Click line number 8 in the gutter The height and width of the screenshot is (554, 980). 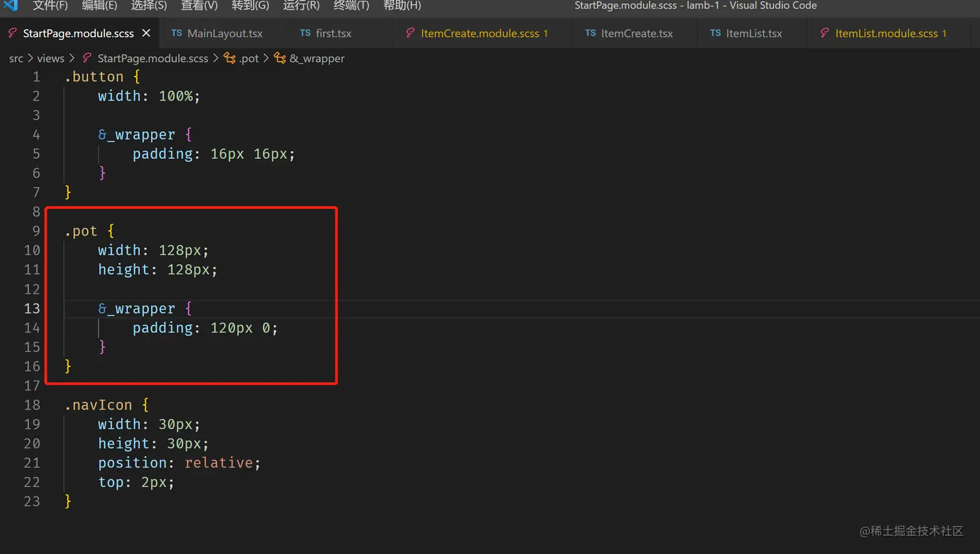36,211
